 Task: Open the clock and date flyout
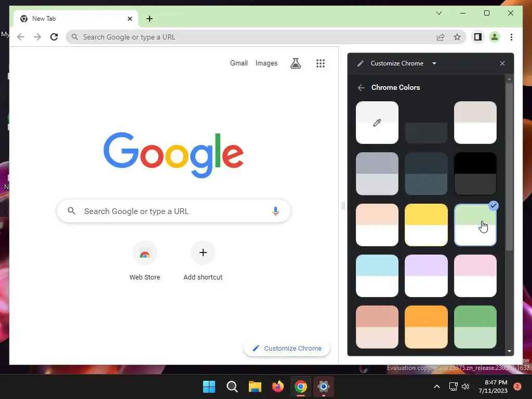[x=493, y=387]
